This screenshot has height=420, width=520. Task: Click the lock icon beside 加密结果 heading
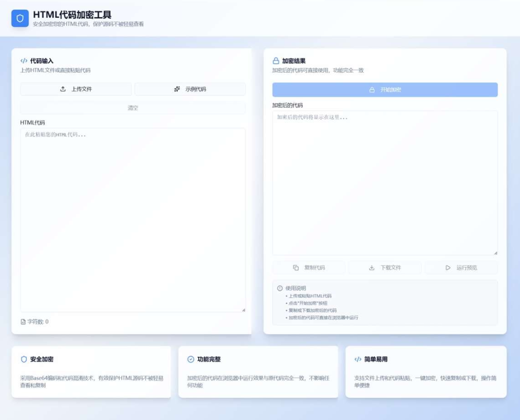click(x=276, y=61)
